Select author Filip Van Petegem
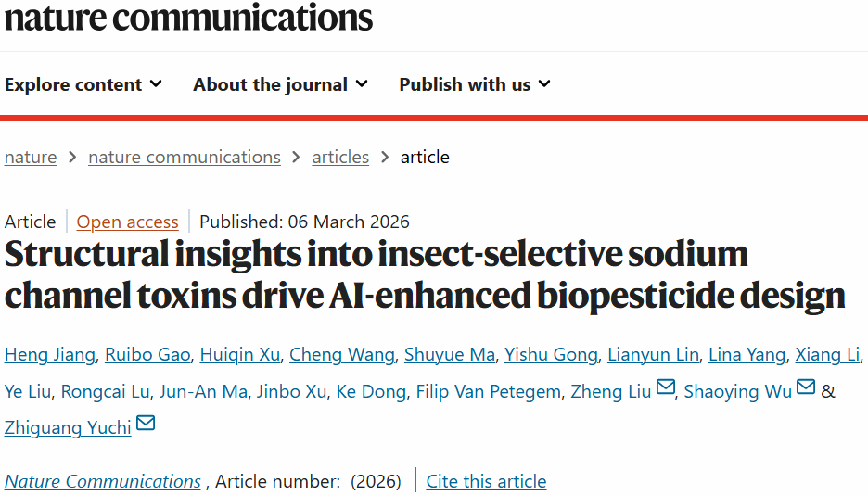This screenshot has width=868, height=495. point(489,392)
